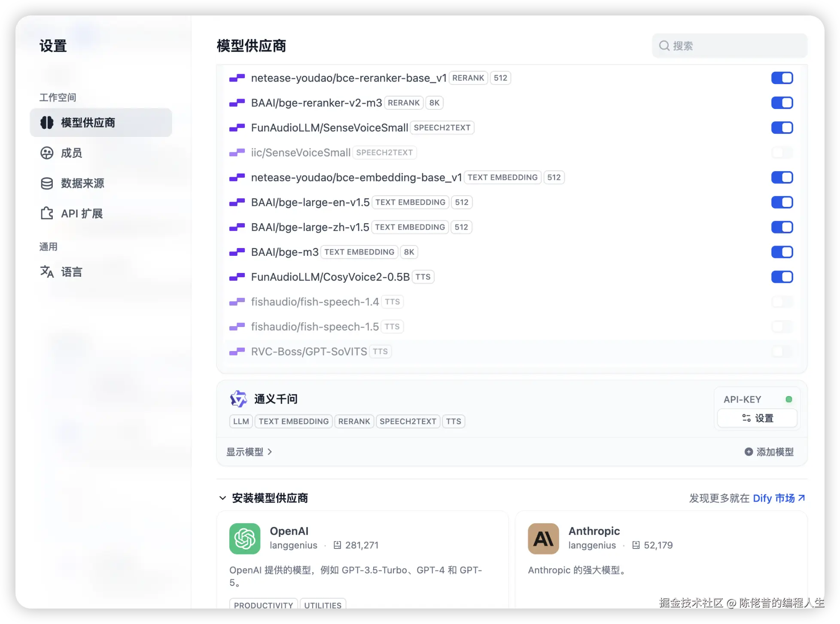Enable fish-speech-1.5 TTS model
Viewport: 840px width, 624px height.
click(x=782, y=327)
